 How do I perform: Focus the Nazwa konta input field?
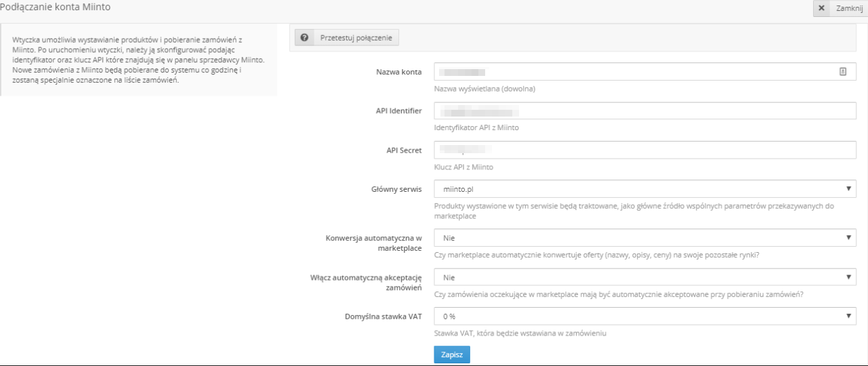[x=646, y=72]
